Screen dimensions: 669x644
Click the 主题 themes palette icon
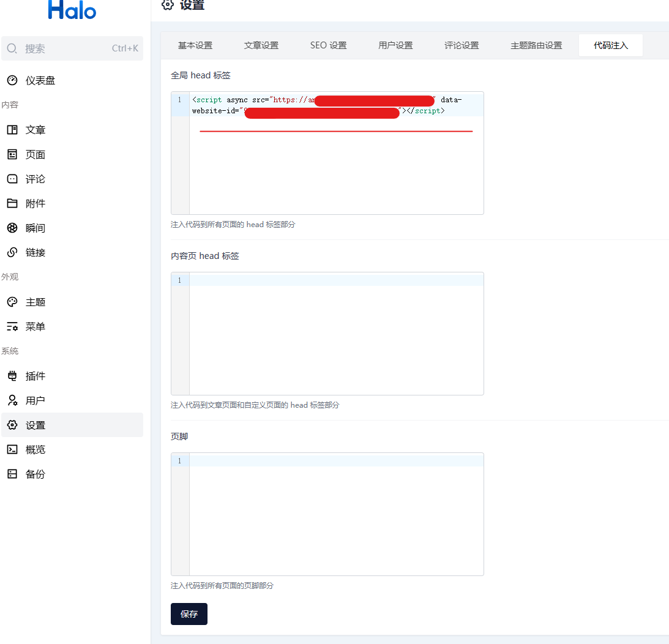coord(12,302)
